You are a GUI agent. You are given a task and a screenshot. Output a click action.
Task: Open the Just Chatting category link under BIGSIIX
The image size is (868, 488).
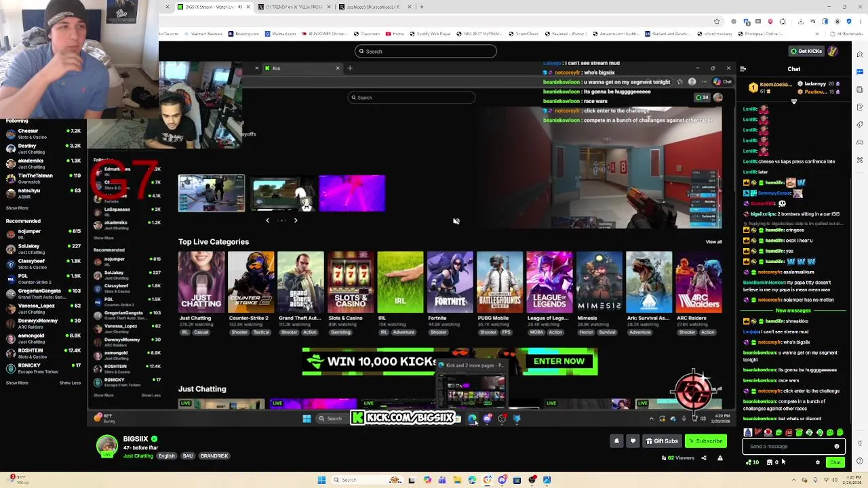tap(138, 456)
